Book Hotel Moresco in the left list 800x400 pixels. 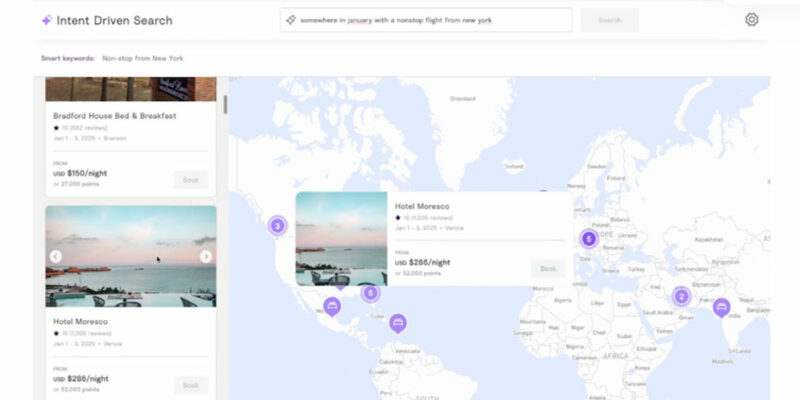click(x=191, y=385)
